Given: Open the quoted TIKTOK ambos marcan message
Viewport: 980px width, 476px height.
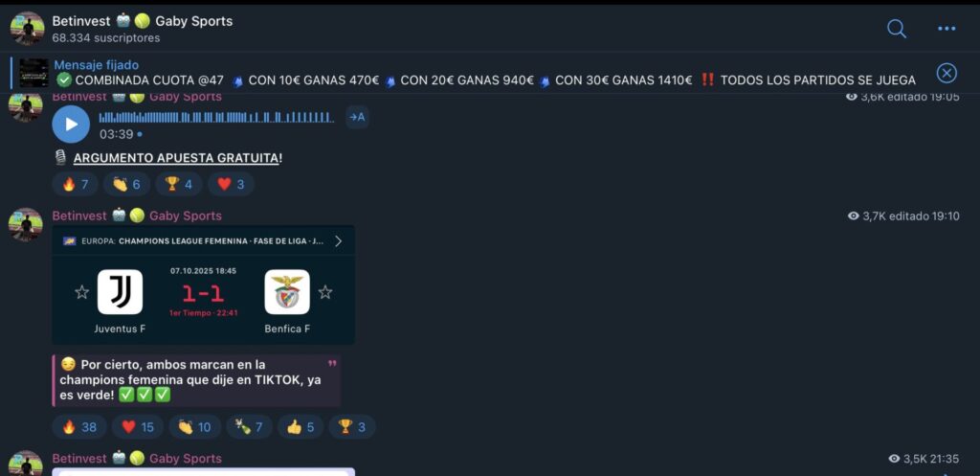Looking at the screenshot, I should coord(197,380).
